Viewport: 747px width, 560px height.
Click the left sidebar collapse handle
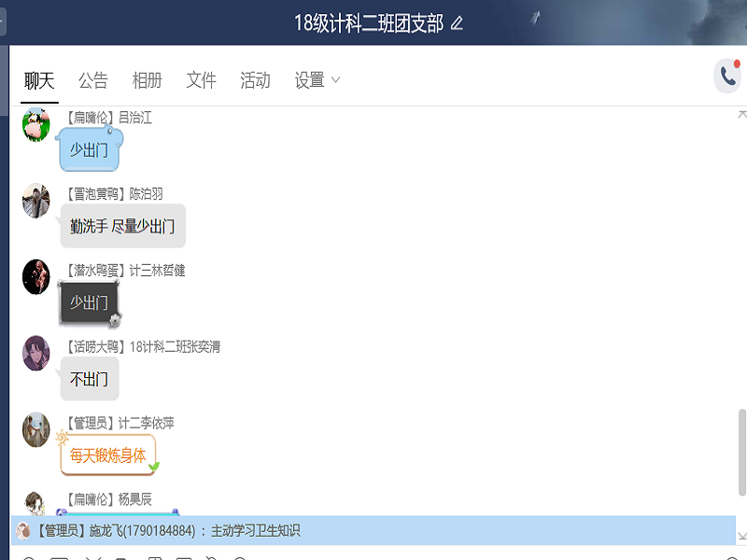(3, 21)
